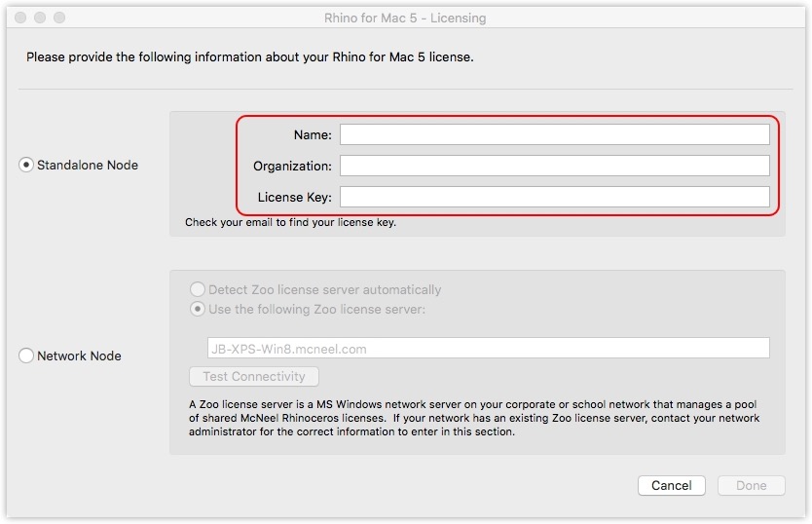This screenshot has width=812, height=524.
Task: Choose Detect Zoo license server automatically
Action: [198, 289]
